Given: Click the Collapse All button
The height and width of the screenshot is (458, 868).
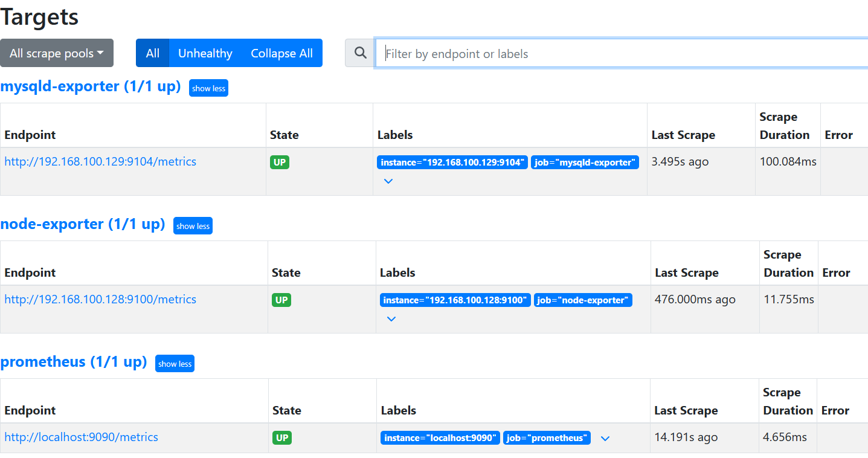Looking at the screenshot, I should coord(282,53).
